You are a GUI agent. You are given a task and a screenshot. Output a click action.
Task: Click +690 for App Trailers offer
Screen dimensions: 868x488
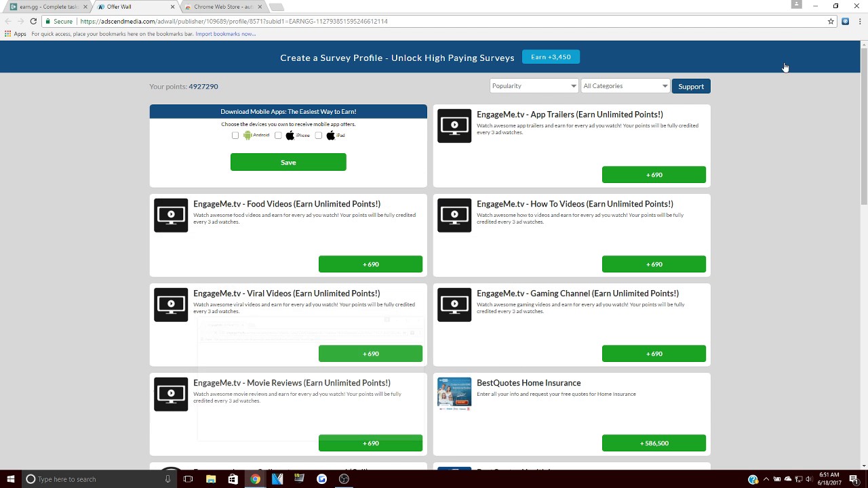pyautogui.click(x=654, y=175)
